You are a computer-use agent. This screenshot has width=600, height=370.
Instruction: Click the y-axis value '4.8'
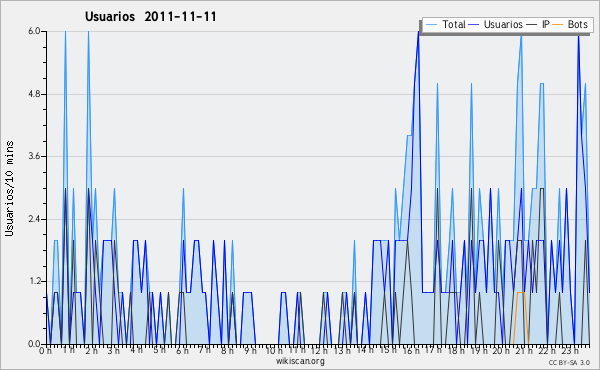click(x=34, y=94)
